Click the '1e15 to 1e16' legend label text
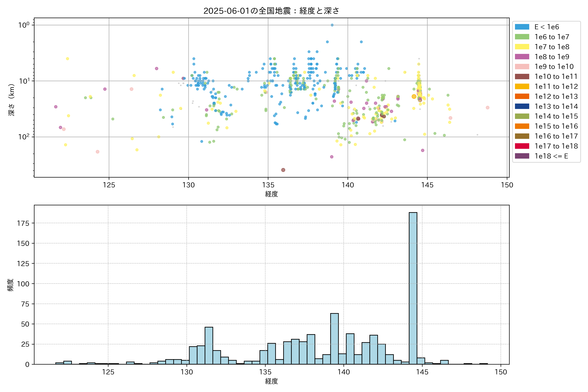The image size is (588, 392). [556, 126]
